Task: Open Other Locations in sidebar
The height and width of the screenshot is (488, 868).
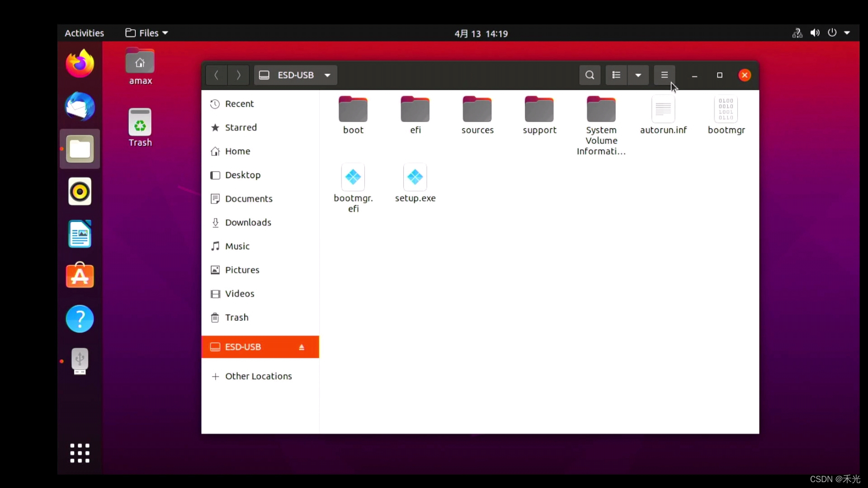Action: pyautogui.click(x=258, y=376)
